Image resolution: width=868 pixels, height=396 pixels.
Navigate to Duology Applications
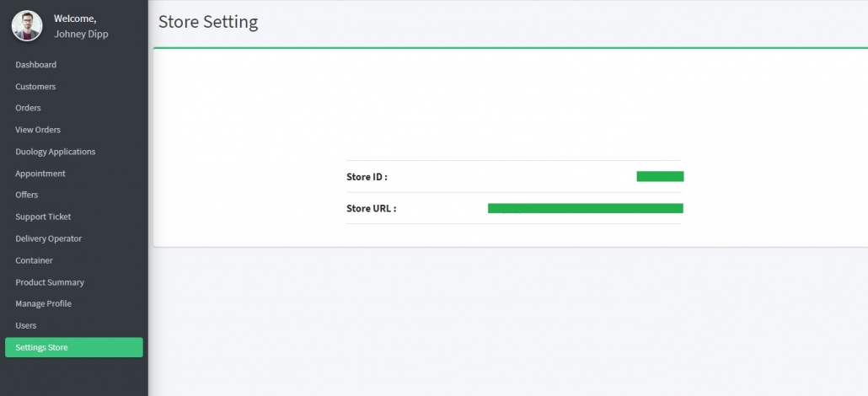point(56,152)
